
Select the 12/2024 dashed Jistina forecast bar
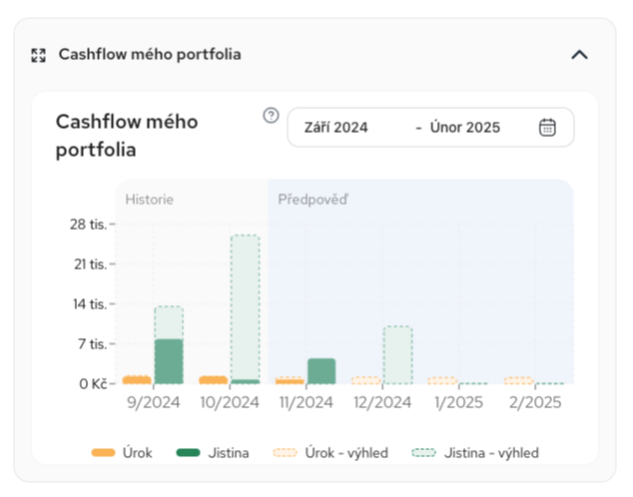(x=398, y=354)
